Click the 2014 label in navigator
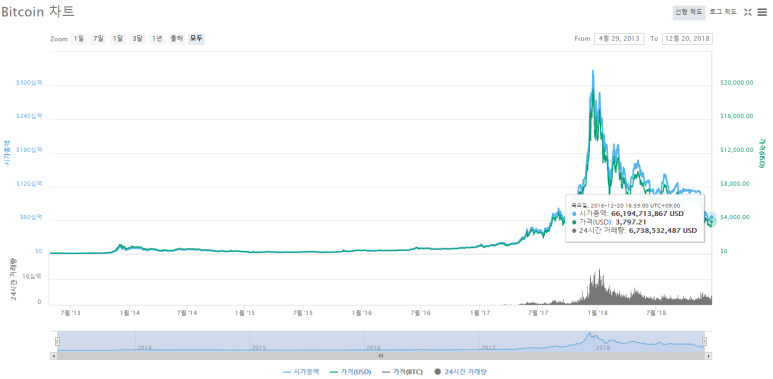This screenshot has height=379, width=773. click(x=144, y=347)
